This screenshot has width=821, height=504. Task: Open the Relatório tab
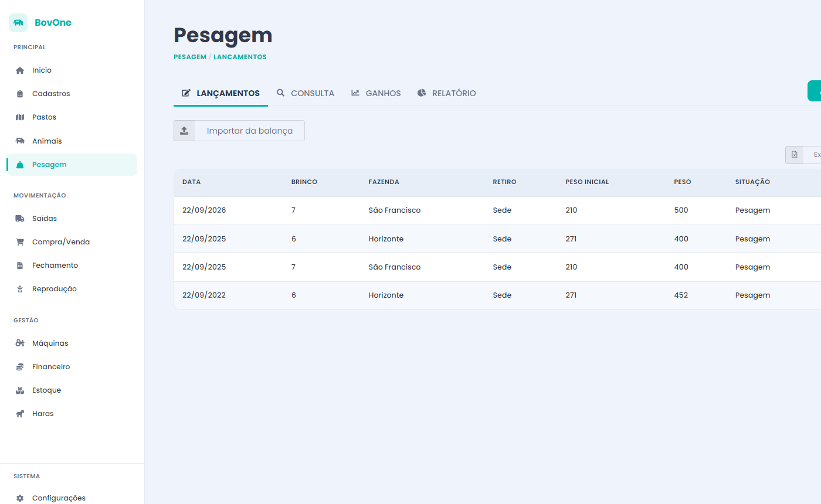click(447, 93)
